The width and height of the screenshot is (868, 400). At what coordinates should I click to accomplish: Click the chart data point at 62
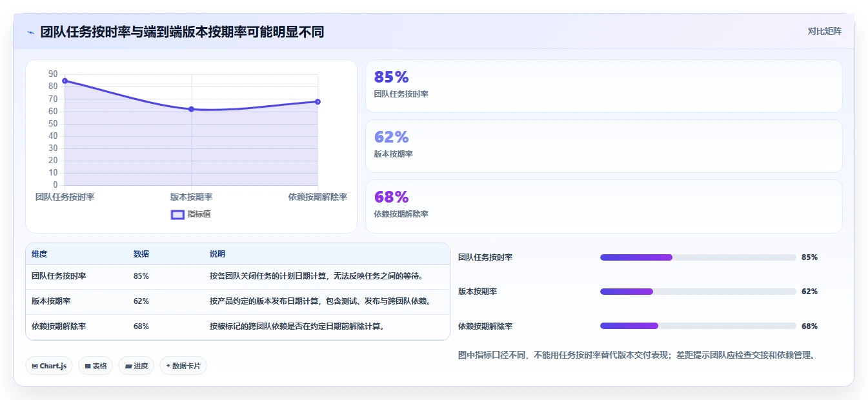tap(192, 109)
